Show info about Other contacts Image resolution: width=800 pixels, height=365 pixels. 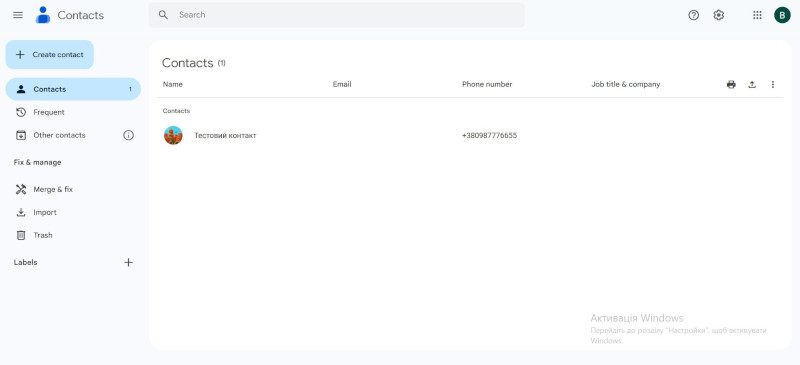click(129, 135)
